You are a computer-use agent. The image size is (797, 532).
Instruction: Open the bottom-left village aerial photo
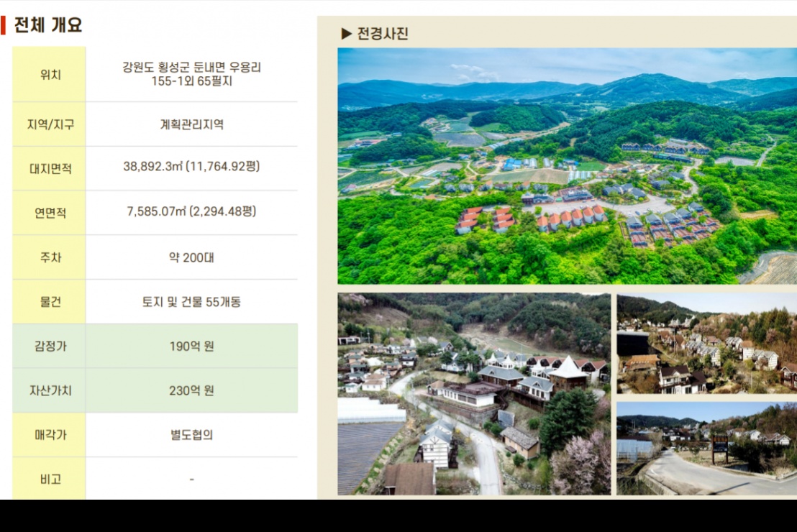click(474, 393)
